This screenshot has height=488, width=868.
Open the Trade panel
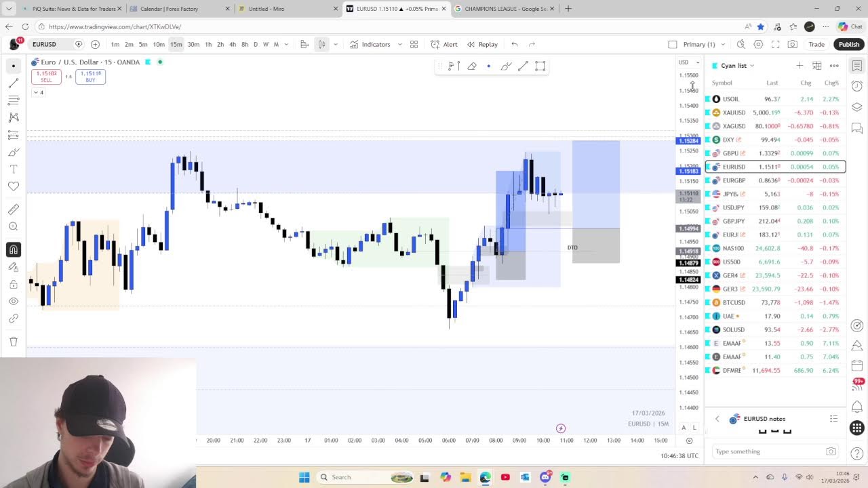point(816,44)
